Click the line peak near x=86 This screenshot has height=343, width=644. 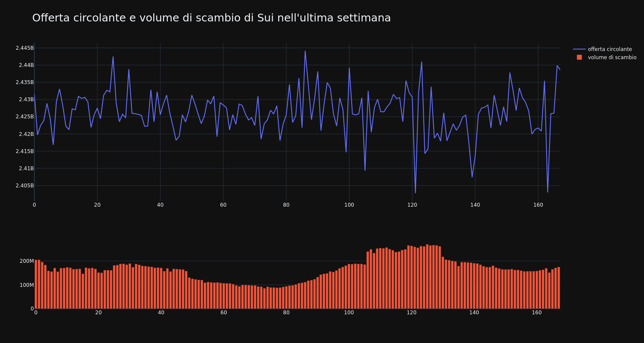tap(305, 51)
